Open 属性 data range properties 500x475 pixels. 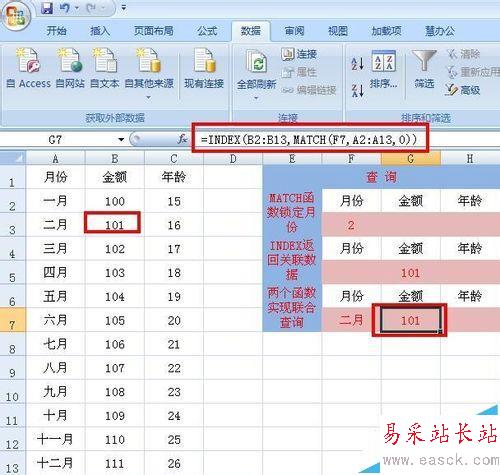click(299, 72)
